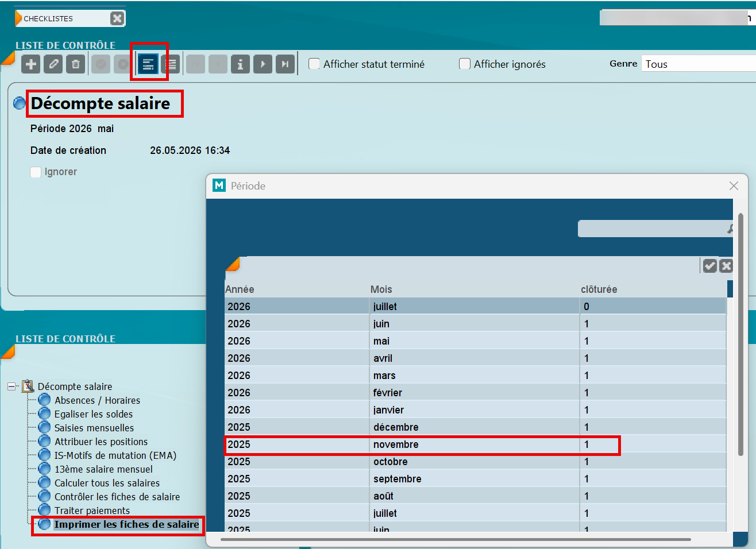This screenshot has width=756, height=549.
Task: Select Traiter paiements tree item
Action: [92, 511]
